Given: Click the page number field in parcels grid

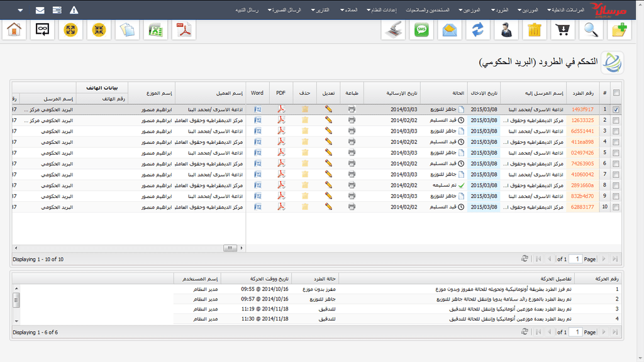Looking at the screenshot, I should pyautogui.click(x=574, y=259).
